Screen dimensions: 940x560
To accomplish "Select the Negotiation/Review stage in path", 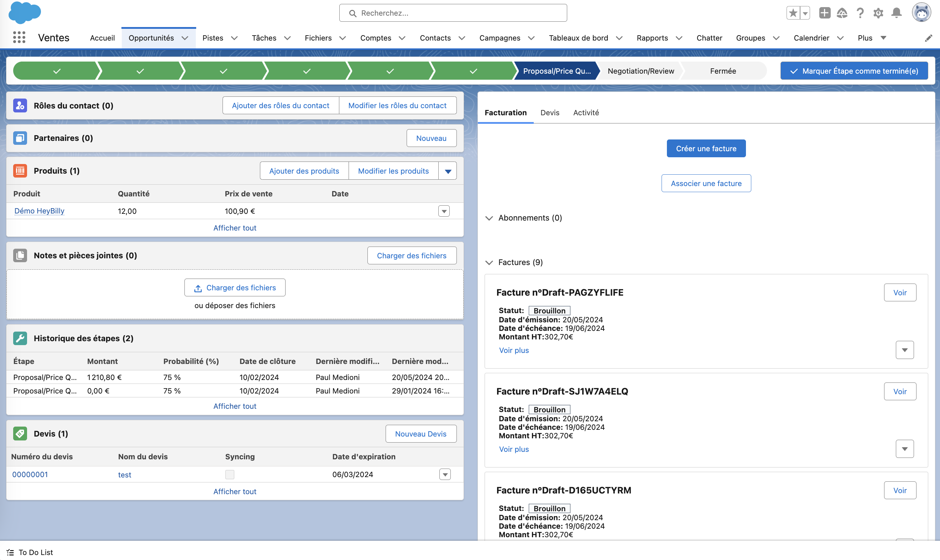I will coord(641,71).
